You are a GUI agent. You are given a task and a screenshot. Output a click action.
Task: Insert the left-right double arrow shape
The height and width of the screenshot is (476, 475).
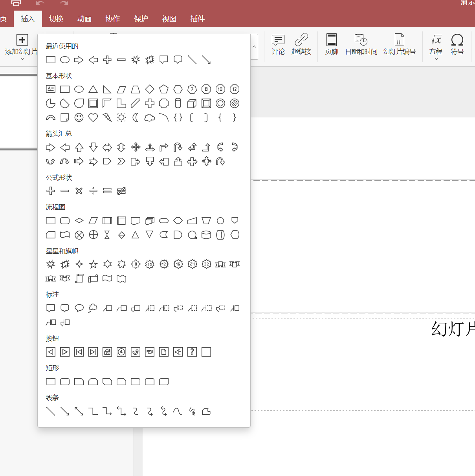pos(107,147)
